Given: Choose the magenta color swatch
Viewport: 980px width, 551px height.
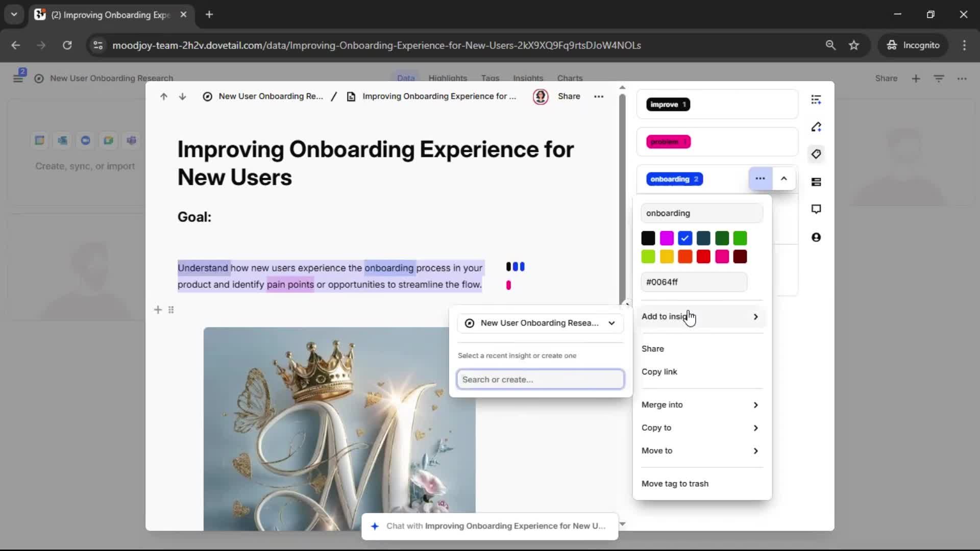Looking at the screenshot, I should (667, 238).
